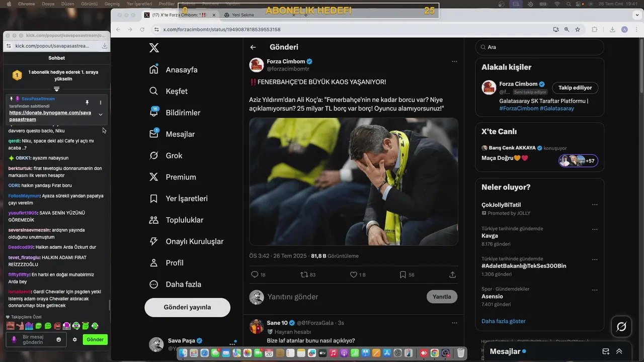Open emoji picker in Kick chat input
The width and height of the screenshot is (644, 362).
59,339
